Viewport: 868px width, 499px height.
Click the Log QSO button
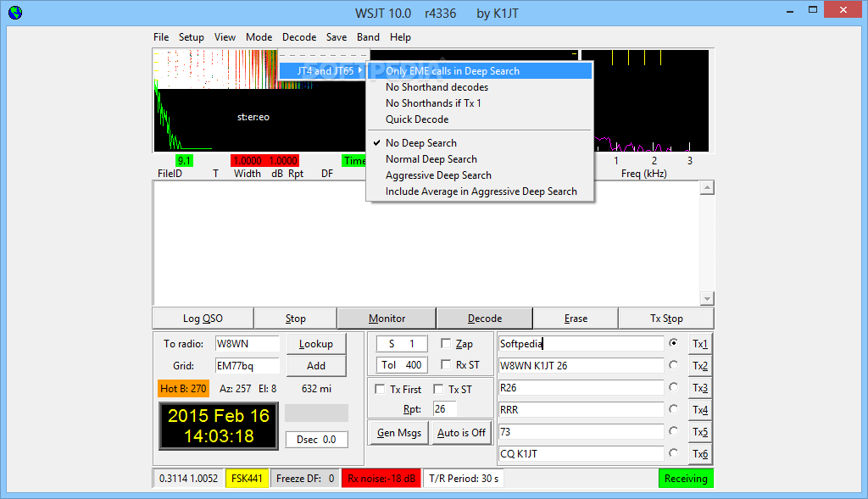pos(203,318)
